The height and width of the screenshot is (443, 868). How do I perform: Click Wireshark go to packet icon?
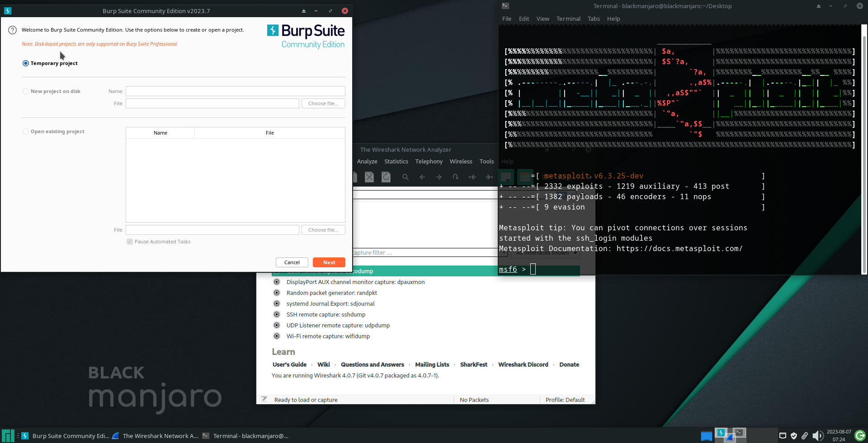click(456, 177)
